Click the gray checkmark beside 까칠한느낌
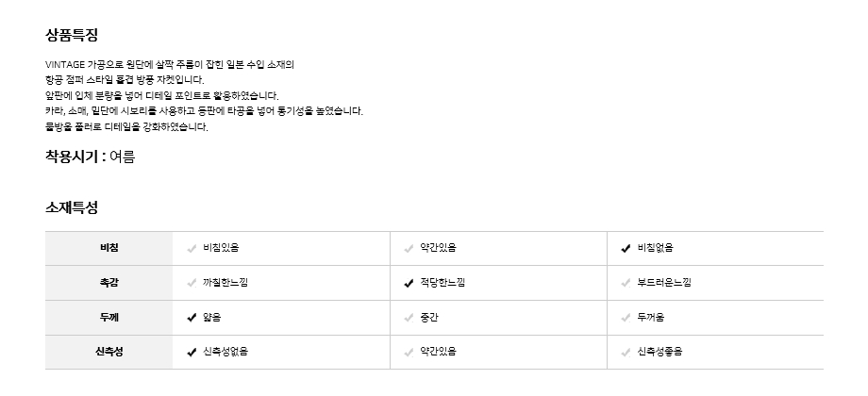Viewport: 868px width, 396px height. [192, 283]
